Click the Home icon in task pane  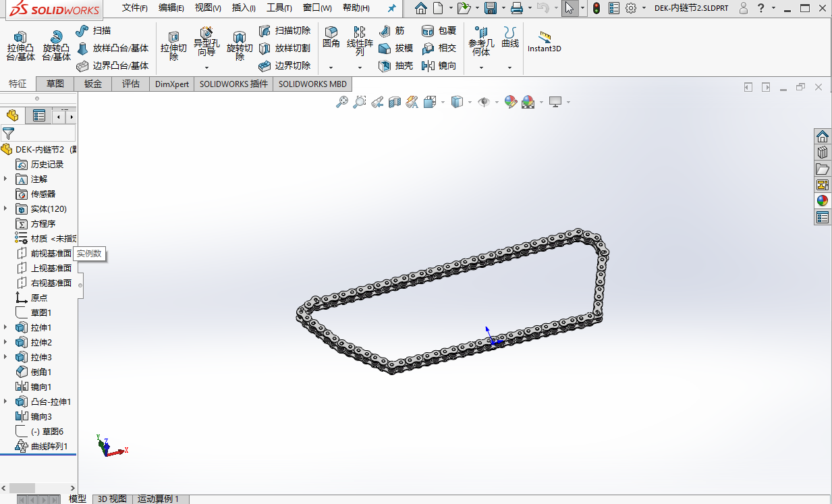(822, 136)
